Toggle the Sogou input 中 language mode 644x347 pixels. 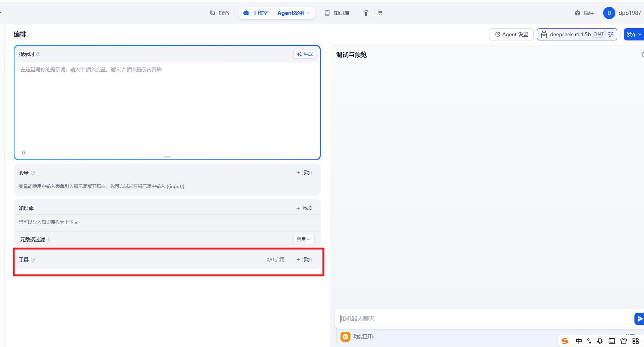click(579, 341)
